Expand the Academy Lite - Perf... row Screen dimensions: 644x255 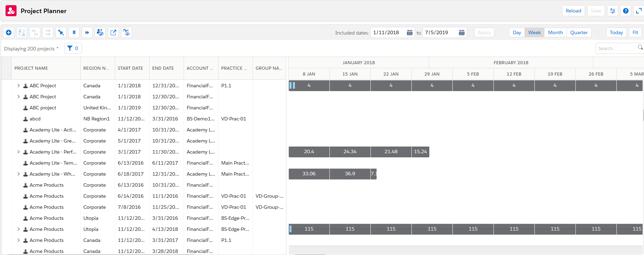(x=19, y=152)
